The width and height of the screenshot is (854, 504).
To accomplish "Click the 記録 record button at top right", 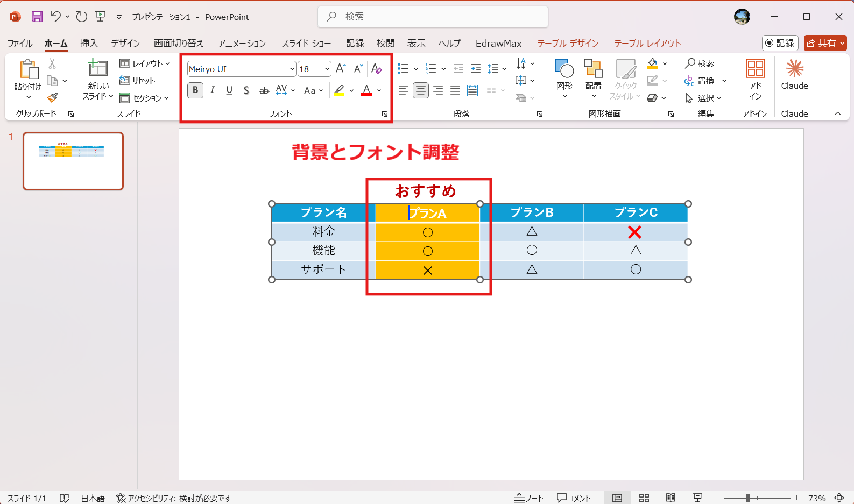I will click(780, 43).
